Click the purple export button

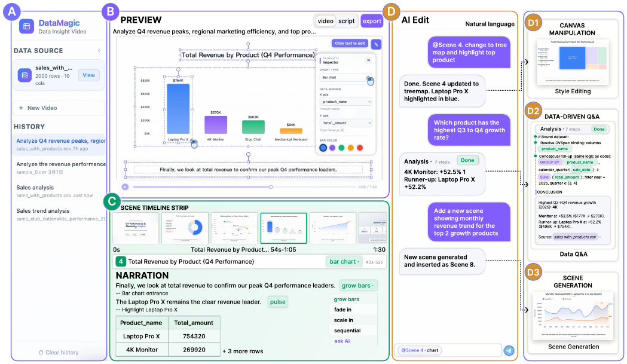tap(372, 21)
